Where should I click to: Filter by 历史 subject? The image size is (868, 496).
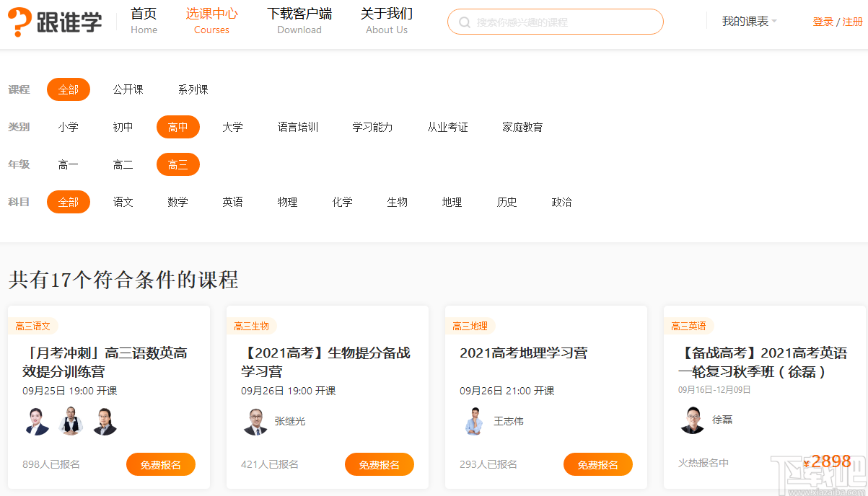point(507,202)
